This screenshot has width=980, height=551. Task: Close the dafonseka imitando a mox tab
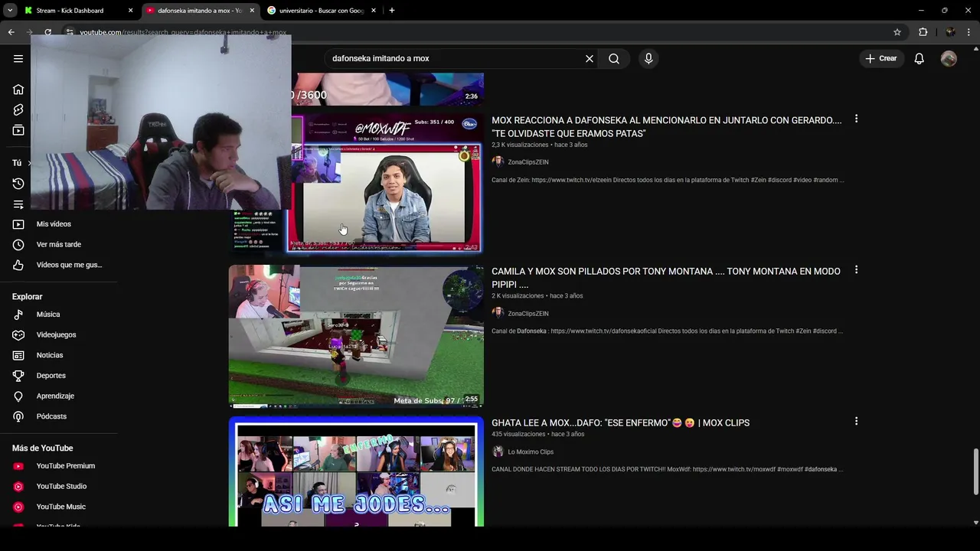[x=252, y=11]
